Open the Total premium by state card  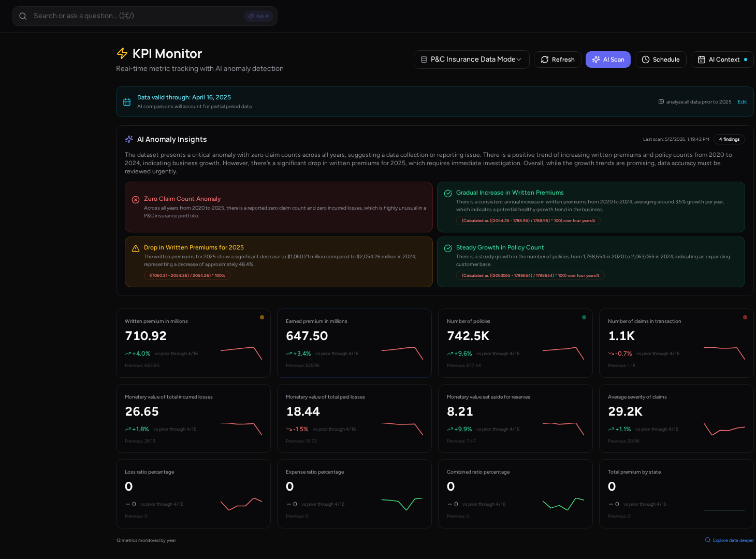click(x=676, y=494)
